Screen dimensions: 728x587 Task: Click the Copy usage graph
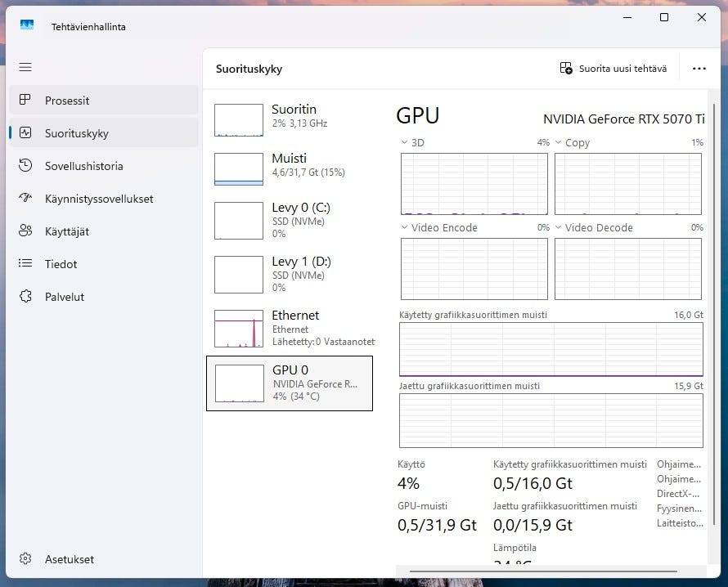click(627, 184)
